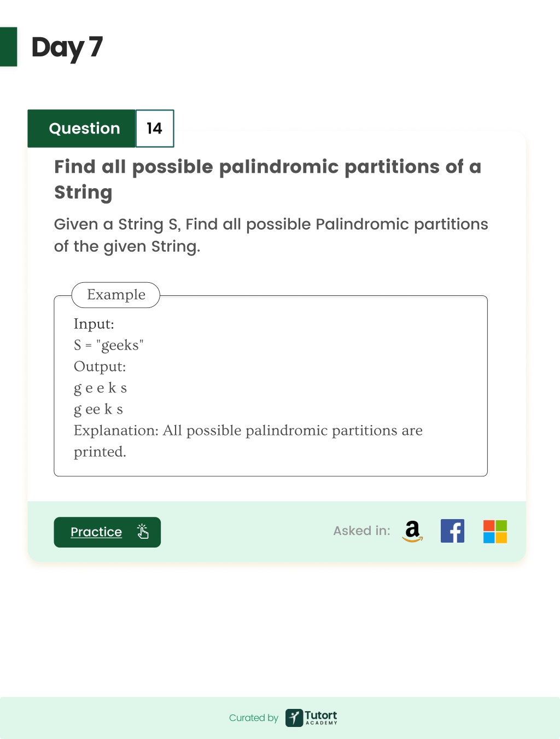Click the palindromic partitions question title
The width and height of the screenshot is (560, 739).
(x=267, y=179)
